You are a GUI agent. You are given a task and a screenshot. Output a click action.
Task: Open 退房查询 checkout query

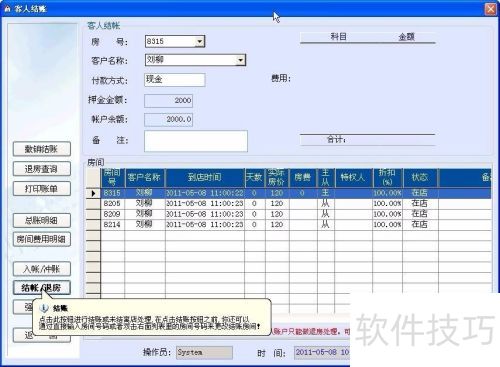click(42, 169)
